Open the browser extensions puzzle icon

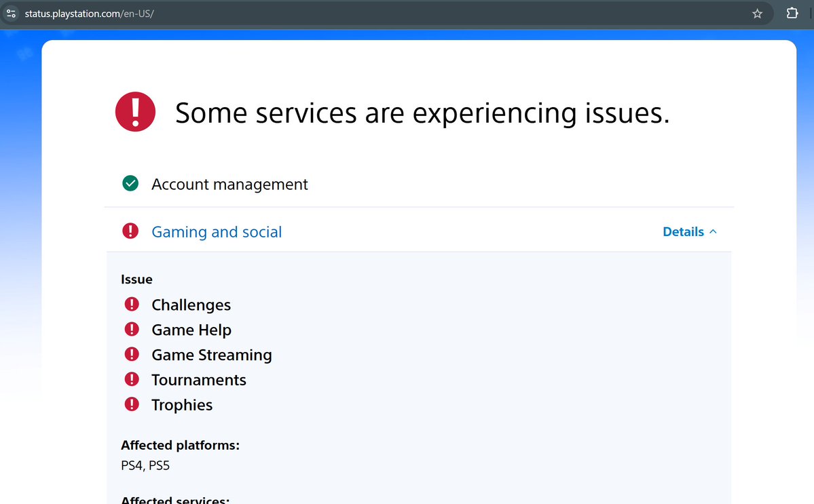click(792, 13)
